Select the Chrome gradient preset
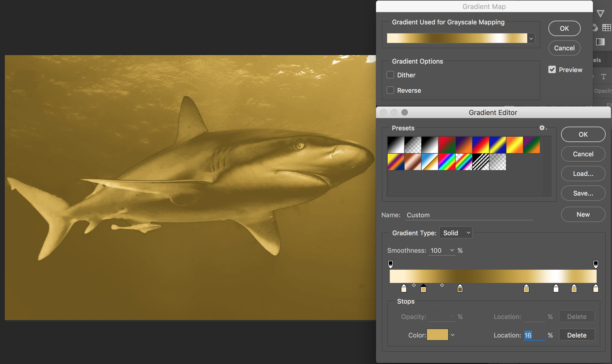The image size is (612, 364). coord(430,162)
